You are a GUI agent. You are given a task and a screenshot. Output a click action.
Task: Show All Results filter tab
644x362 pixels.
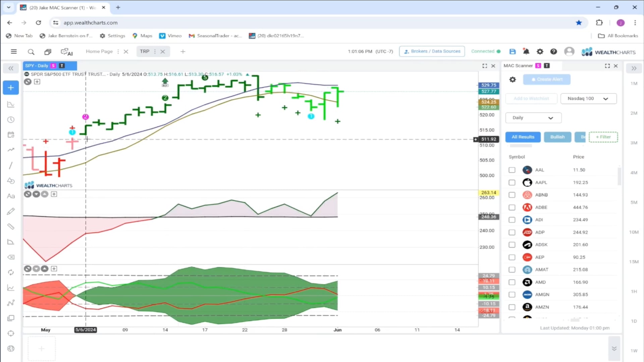click(523, 137)
